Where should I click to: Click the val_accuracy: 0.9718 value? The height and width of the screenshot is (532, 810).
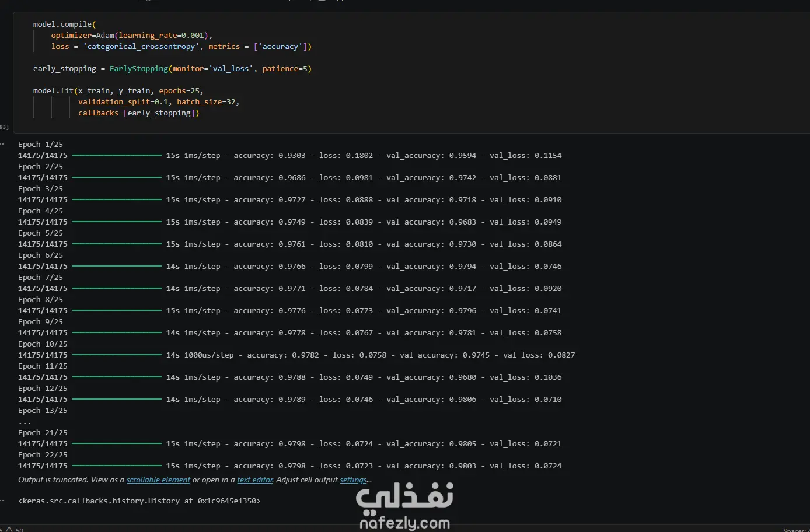431,199
